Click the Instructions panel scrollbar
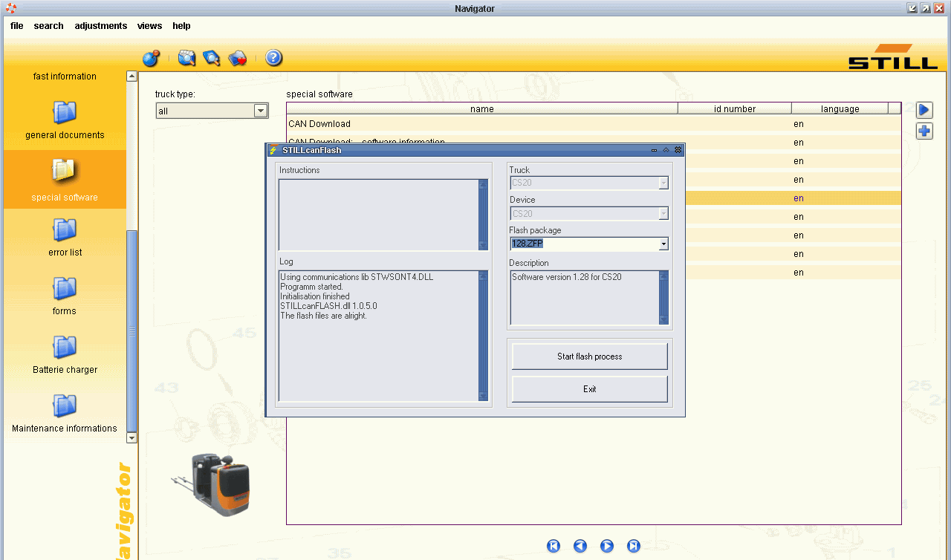Screen dimensions: 951x560 pos(483,215)
